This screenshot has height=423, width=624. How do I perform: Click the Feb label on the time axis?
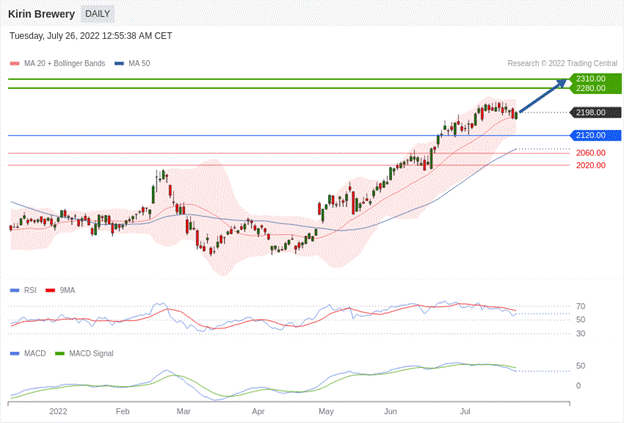(x=123, y=411)
